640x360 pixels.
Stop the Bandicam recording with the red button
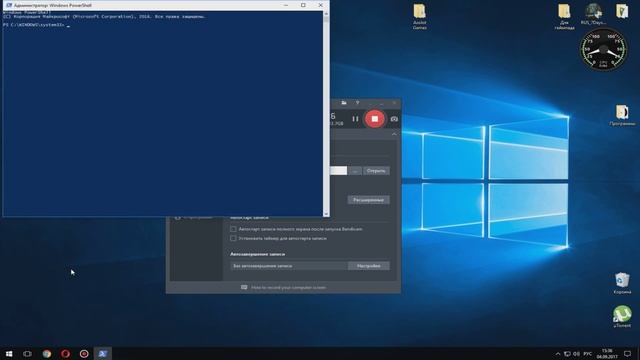pos(374,119)
